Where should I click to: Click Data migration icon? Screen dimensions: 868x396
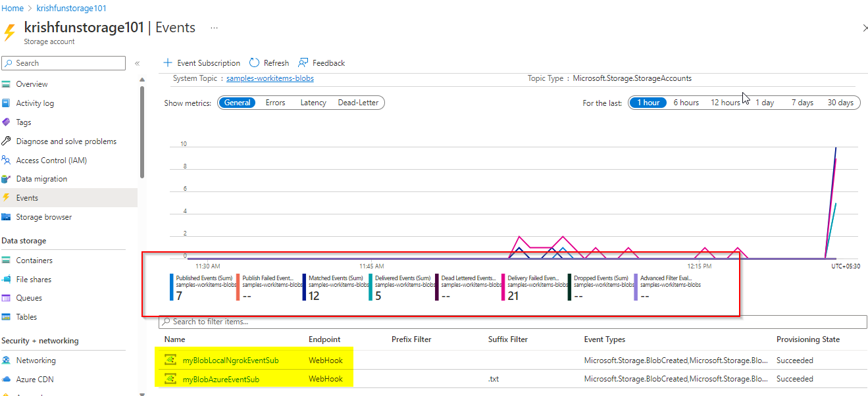click(x=7, y=179)
